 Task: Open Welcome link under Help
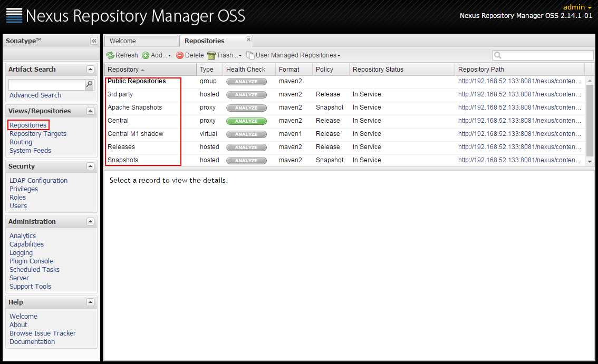click(x=23, y=317)
